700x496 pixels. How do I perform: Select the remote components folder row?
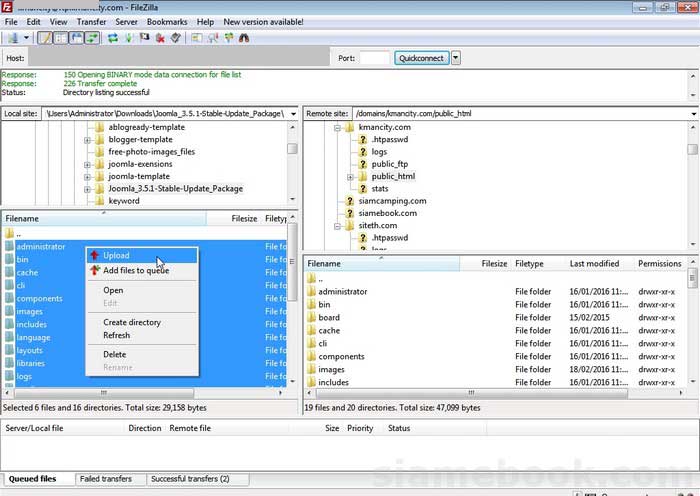click(x=496, y=356)
